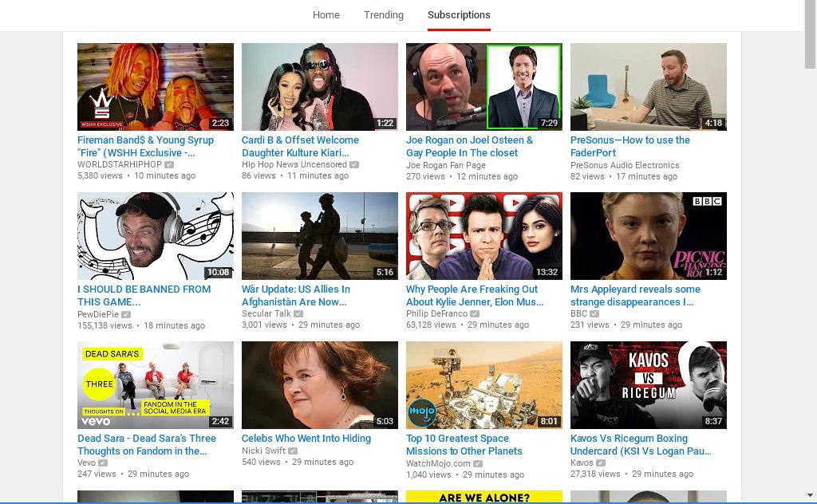
Task: Visit the Hip Hop News Uncensored channel
Action: pos(294,164)
